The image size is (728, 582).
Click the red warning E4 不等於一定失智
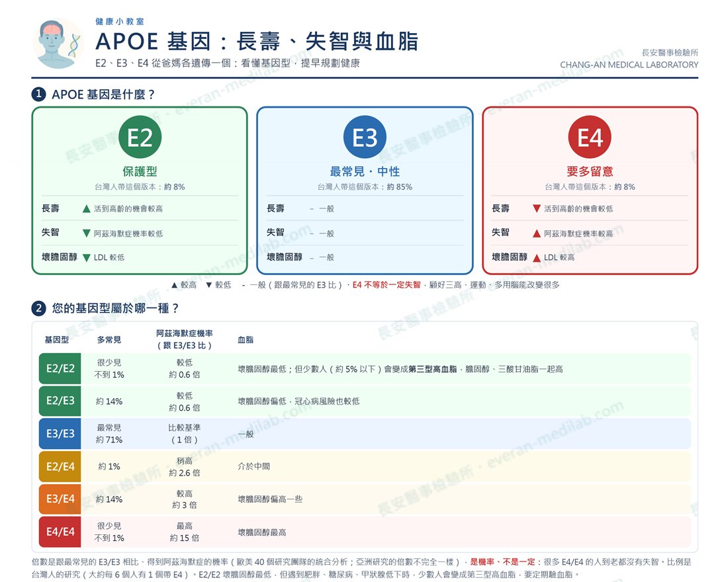coord(387,285)
